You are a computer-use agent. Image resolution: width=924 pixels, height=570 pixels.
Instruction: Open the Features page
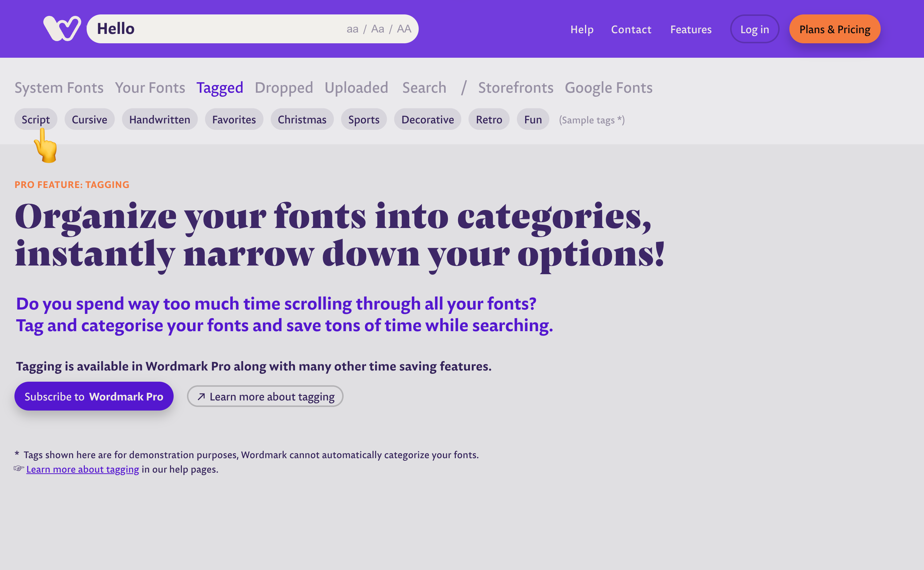click(x=690, y=30)
